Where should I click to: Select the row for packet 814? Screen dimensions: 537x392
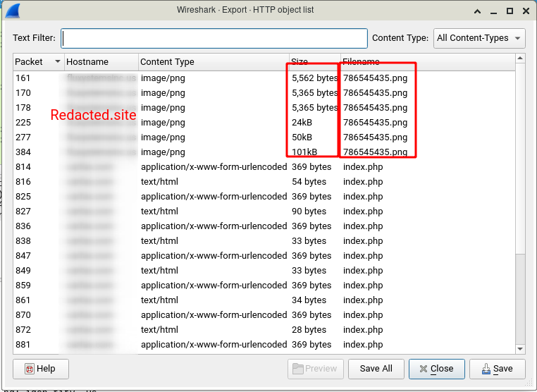tap(264, 167)
